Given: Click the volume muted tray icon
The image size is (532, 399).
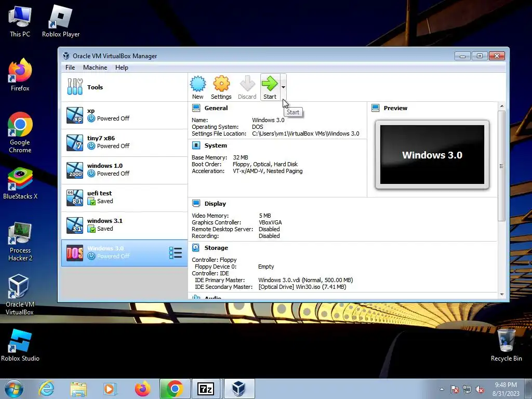Looking at the screenshot, I should coord(480,390).
